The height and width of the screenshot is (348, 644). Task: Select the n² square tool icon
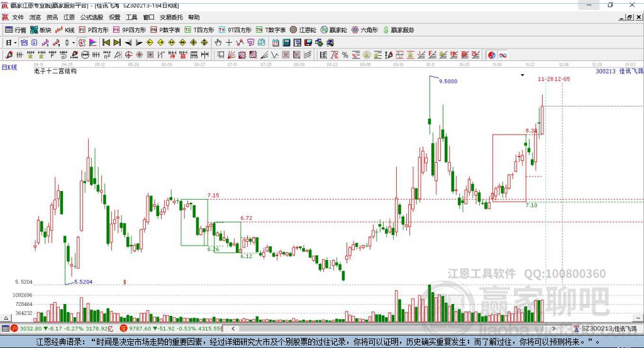pos(107,55)
